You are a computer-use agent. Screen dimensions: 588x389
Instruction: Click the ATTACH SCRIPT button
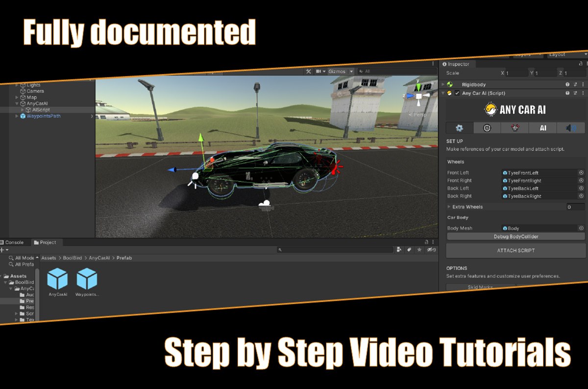(515, 251)
